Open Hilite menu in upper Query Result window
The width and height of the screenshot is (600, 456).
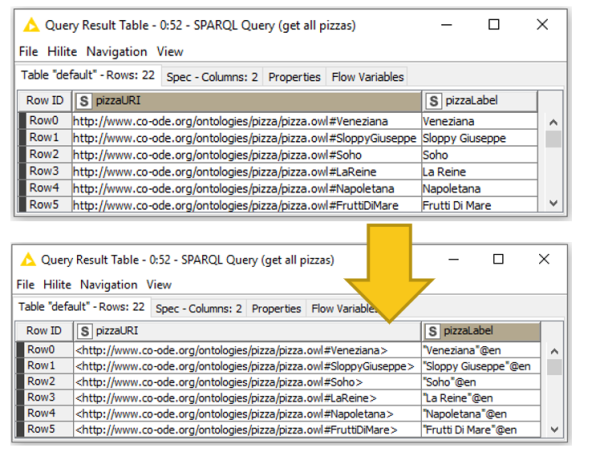coord(62,51)
